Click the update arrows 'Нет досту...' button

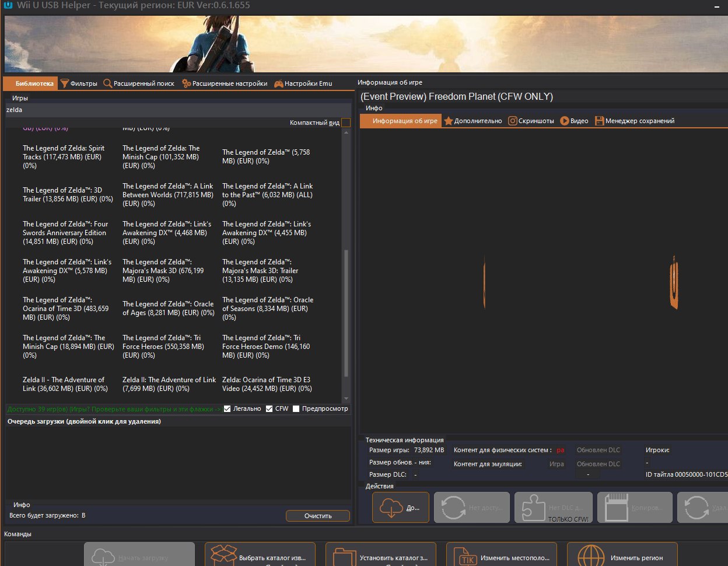472,507
